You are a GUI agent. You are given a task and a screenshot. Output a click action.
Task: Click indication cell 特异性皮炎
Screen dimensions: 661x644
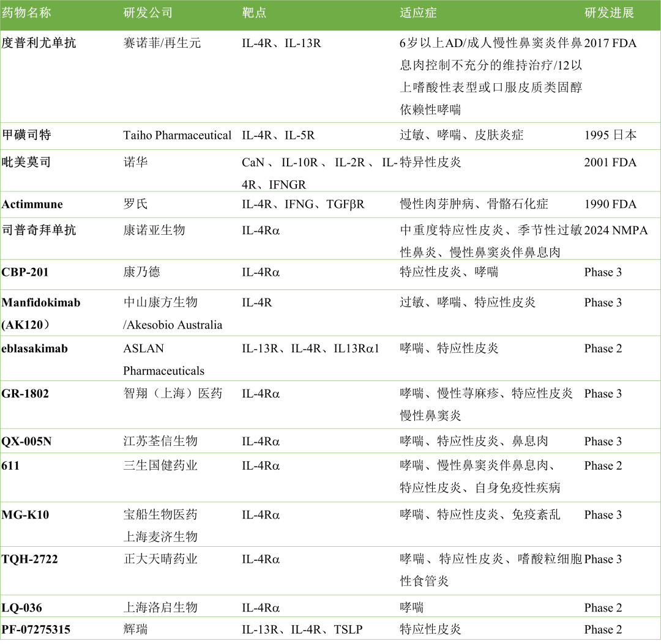[430, 162]
